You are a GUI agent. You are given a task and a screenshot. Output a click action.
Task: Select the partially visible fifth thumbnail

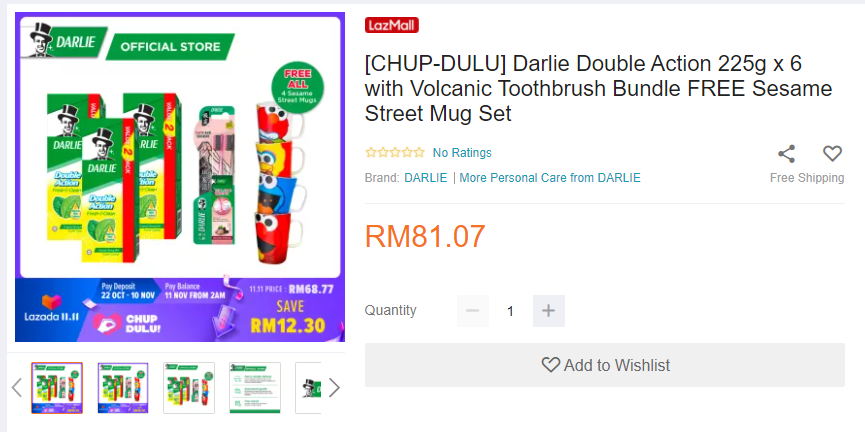pos(308,388)
